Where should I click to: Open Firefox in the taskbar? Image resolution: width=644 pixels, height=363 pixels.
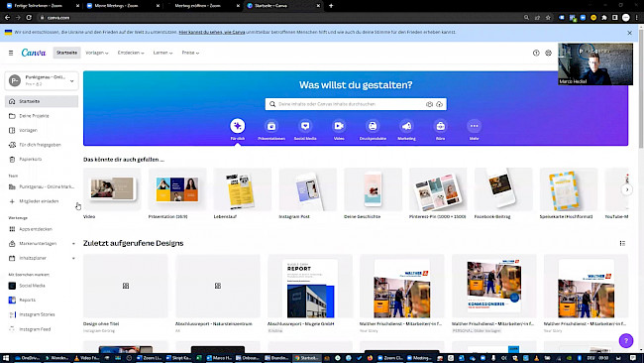(x=370, y=358)
